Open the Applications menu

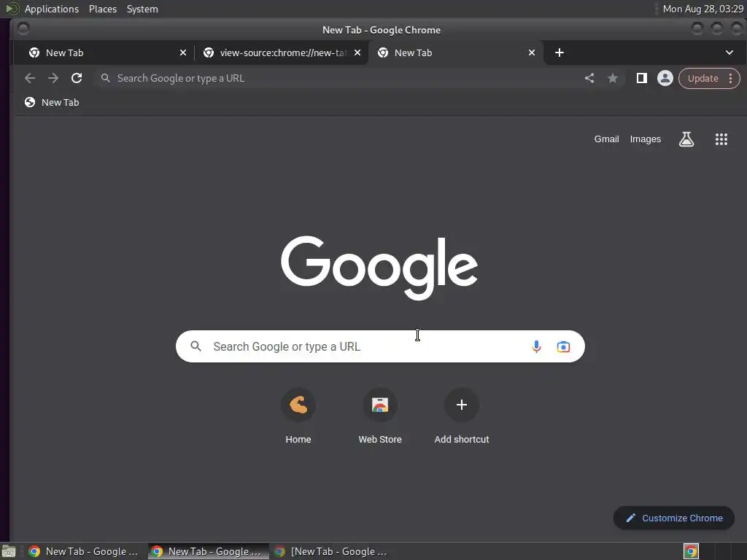coord(52,9)
